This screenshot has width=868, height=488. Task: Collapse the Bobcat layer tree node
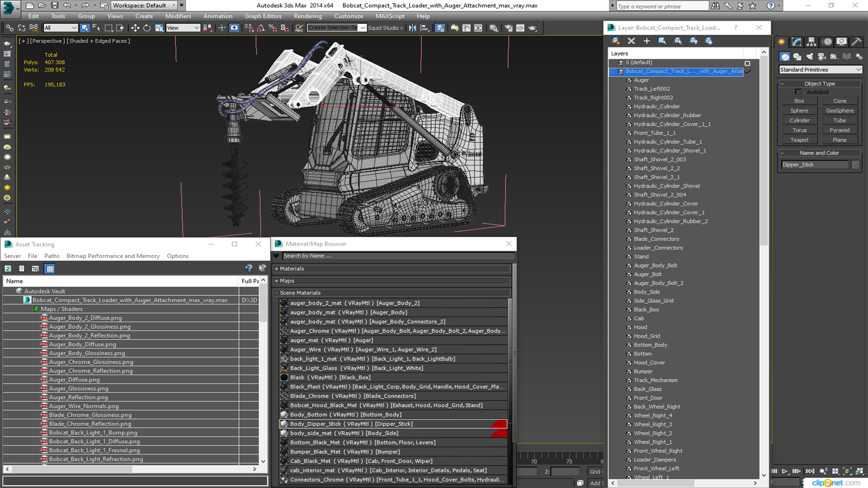(x=613, y=72)
